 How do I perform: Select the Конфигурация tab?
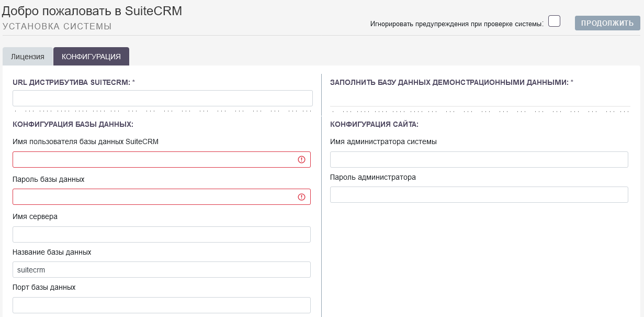pos(91,56)
